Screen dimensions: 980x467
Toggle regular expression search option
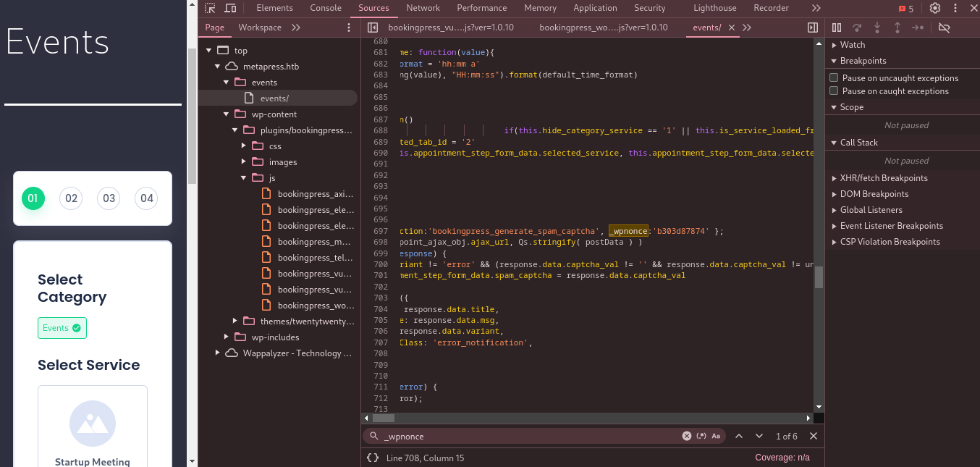pos(701,436)
